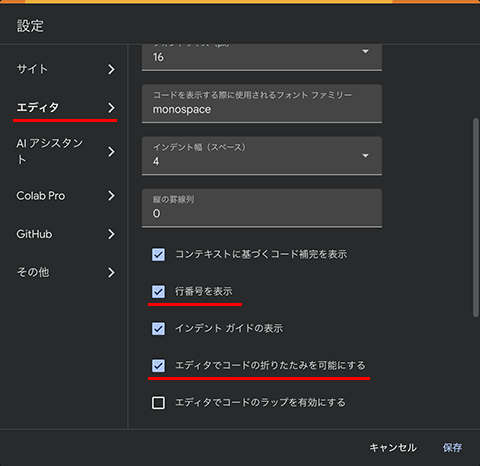Enable エディタでコードのラップを有効にする checkbox

(158, 403)
